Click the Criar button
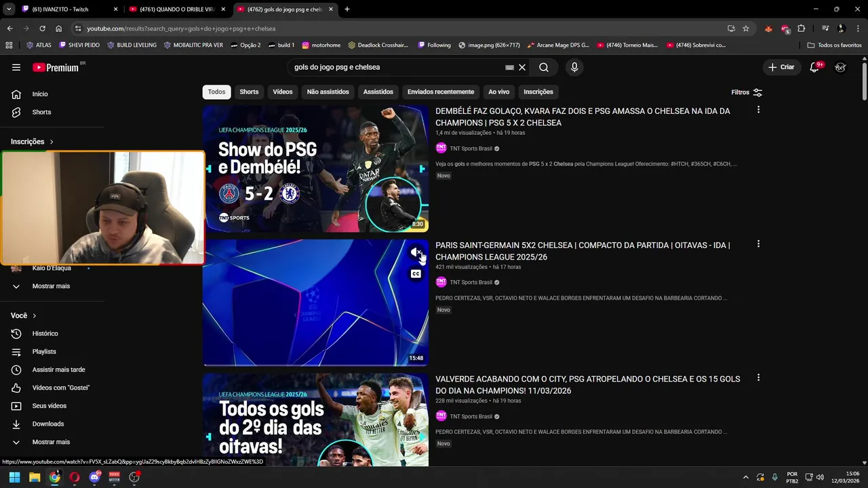The width and height of the screenshot is (868, 488). (781, 67)
